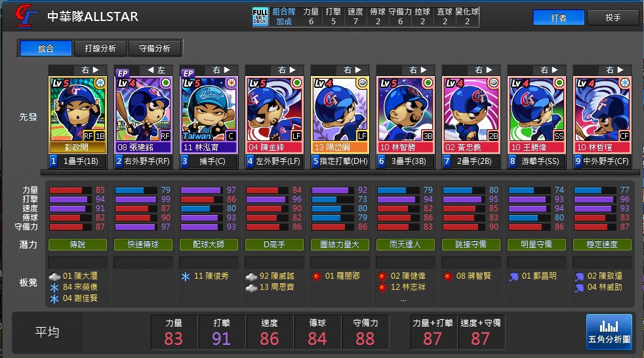644x358 pixels.
Task: Click the 雨天達人 skill button
Action: pos(405,245)
